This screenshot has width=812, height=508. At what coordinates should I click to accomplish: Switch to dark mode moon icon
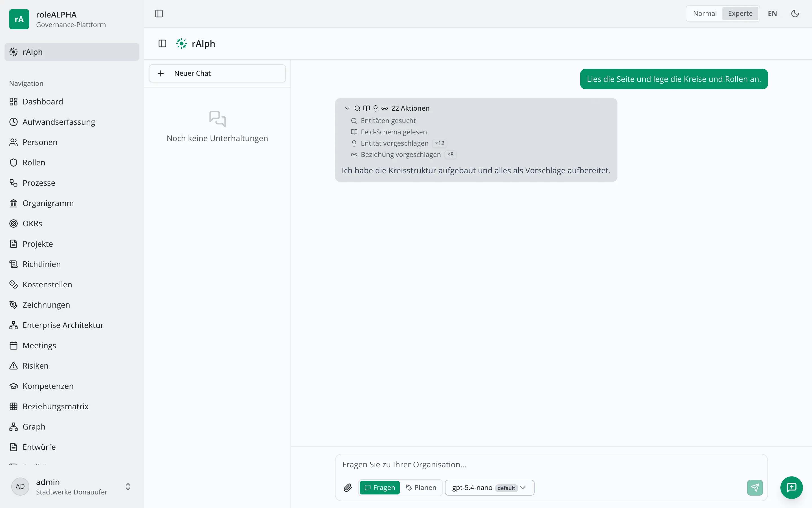[795, 14]
